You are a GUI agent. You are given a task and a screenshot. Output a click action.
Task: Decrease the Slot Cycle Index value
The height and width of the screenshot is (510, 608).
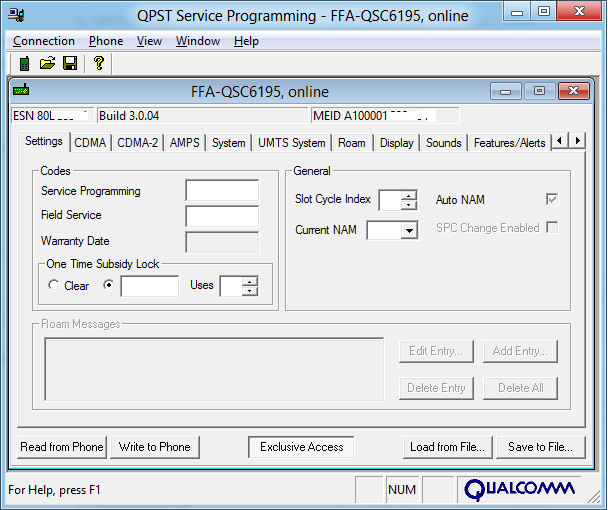click(408, 205)
